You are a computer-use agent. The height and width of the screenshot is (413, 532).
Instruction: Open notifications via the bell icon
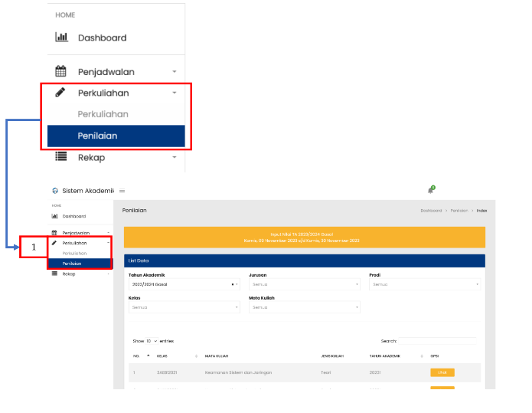click(430, 190)
